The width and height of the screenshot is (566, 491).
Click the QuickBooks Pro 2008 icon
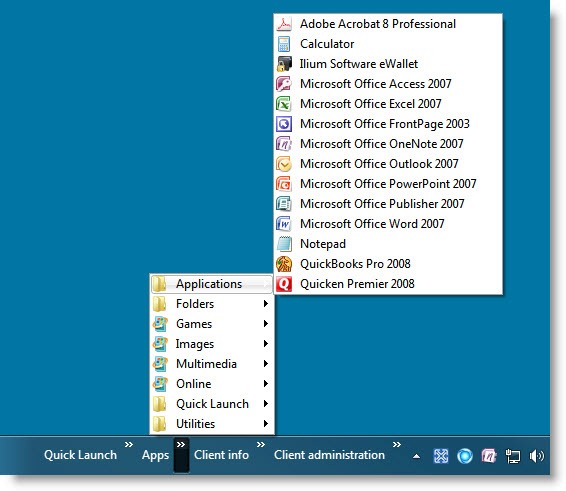(284, 264)
